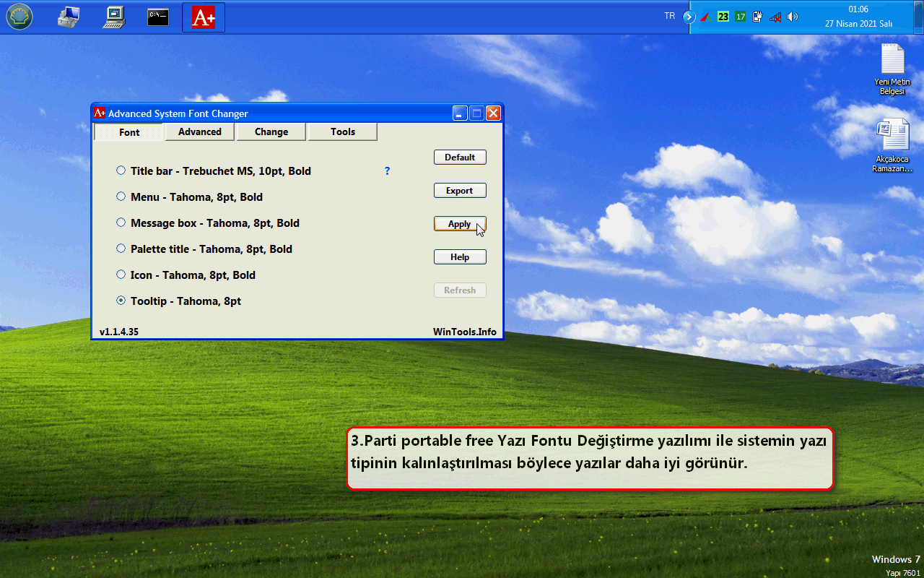924x578 pixels.
Task: Click the tray icon showing 17
Action: click(x=740, y=17)
